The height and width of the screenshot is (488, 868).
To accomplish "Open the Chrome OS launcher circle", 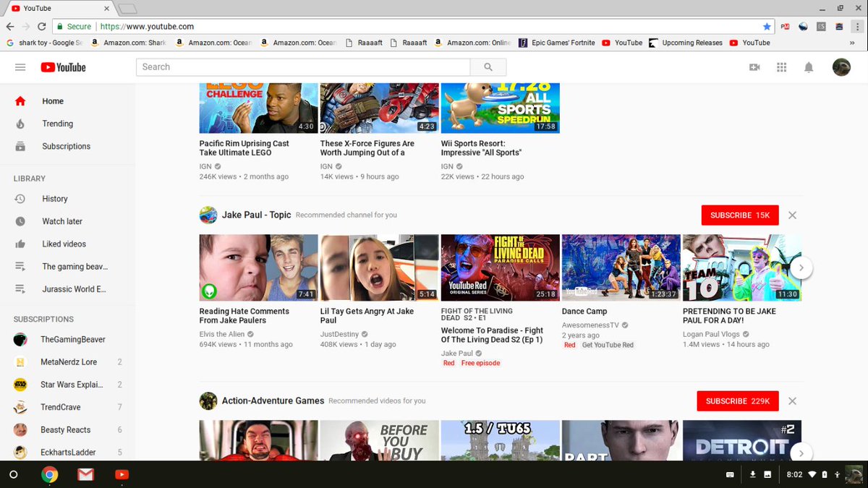I will coord(13,475).
